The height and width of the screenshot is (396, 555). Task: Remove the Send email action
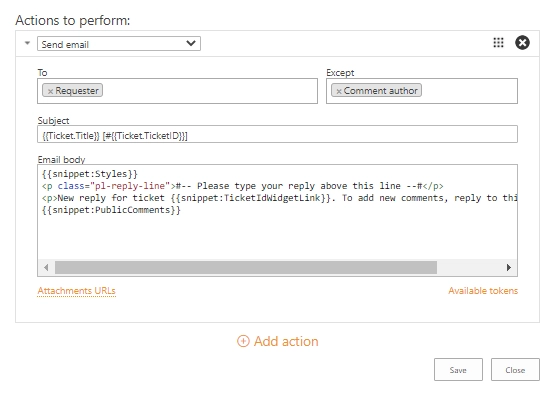522,43
